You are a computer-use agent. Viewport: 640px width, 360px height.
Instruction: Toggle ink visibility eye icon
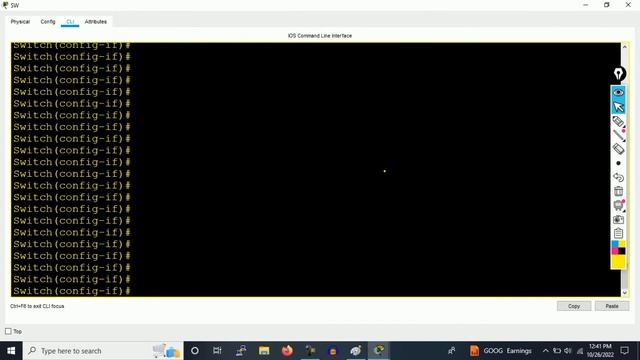point(618,93)
